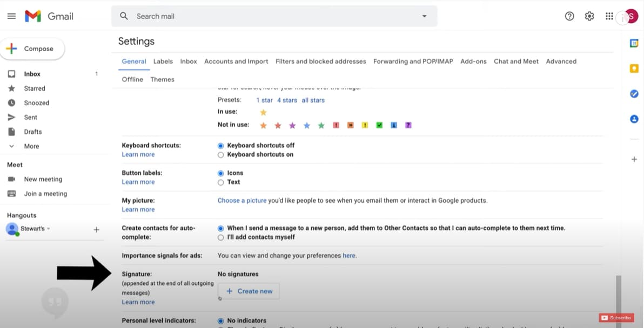Choose Text for button labels
Screen dimensions: 644x328
(220, 182)
